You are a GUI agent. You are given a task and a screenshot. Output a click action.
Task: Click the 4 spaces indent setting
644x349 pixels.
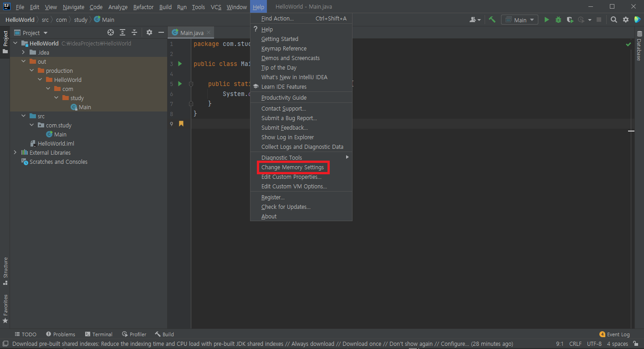[617, 344]
